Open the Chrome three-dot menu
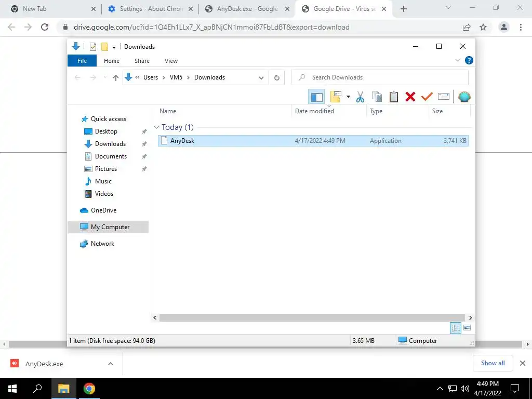Screen dimensions: 532x399 (521, 27)
